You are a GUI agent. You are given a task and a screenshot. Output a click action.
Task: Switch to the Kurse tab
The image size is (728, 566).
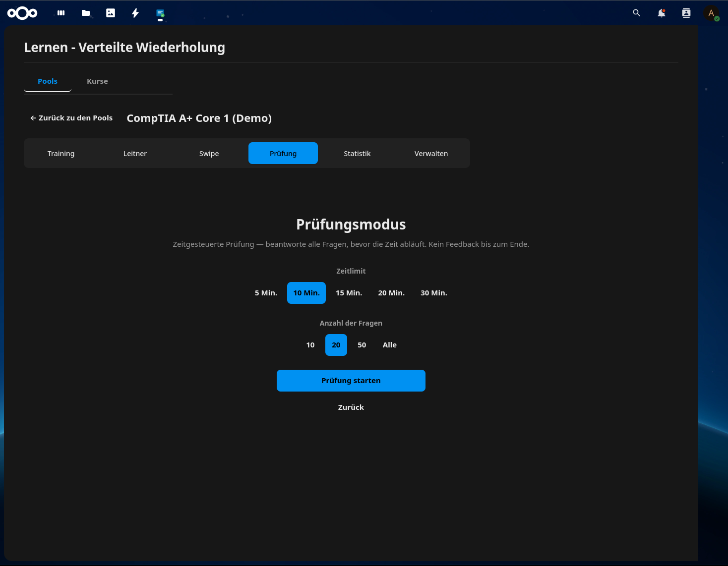97,81
